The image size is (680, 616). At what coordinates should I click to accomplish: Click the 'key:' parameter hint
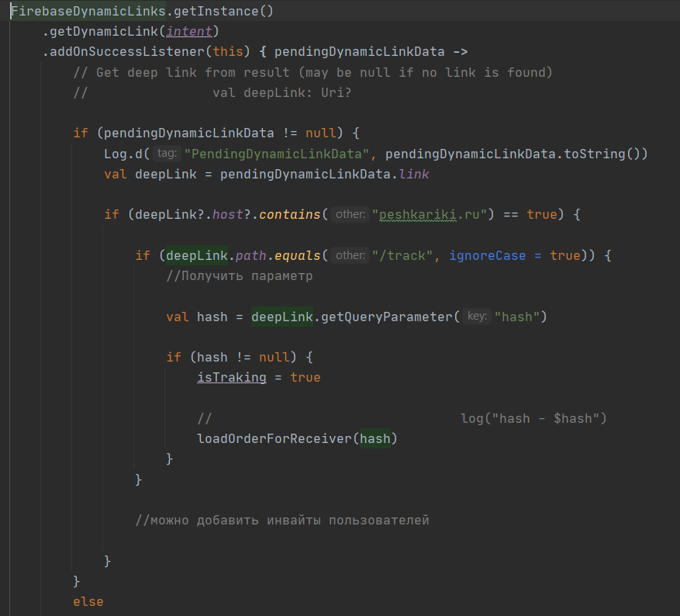(477, 317)
